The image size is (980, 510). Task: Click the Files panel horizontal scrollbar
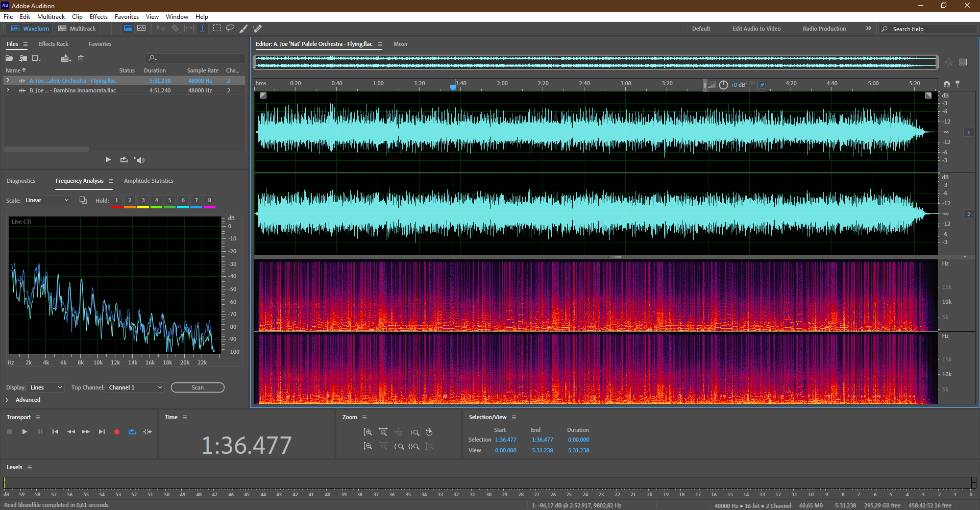pos(46,149)
